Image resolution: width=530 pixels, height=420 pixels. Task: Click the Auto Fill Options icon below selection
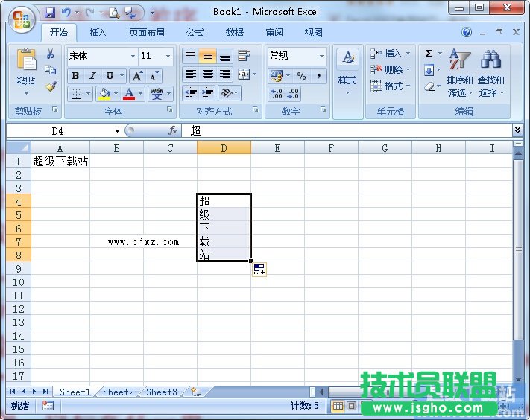click(x=259, y=270)
